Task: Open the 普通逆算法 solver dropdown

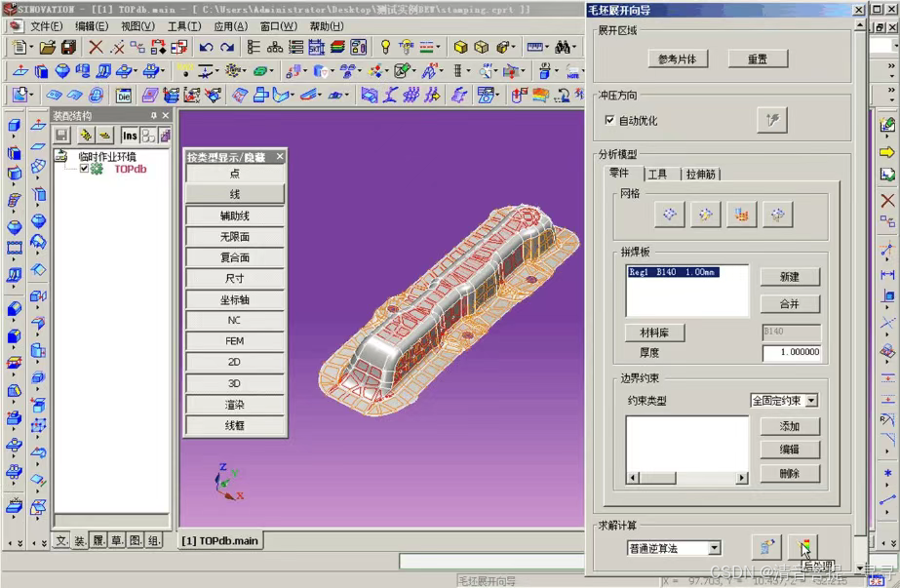Action: coord(715,547)
